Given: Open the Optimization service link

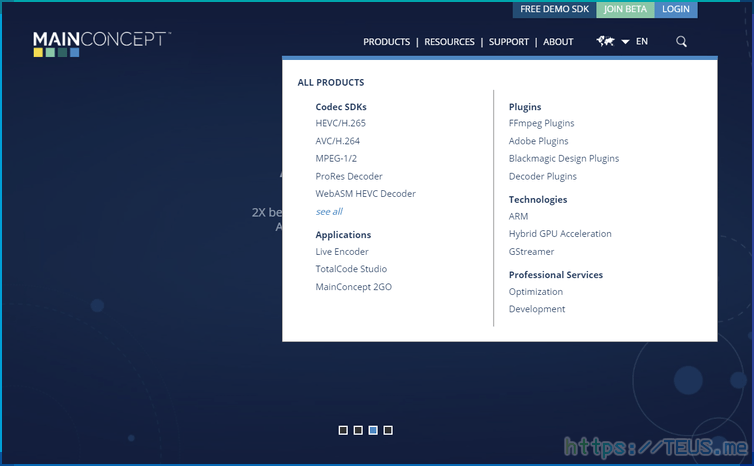Looking at the screenshot, I should [536, 292].
